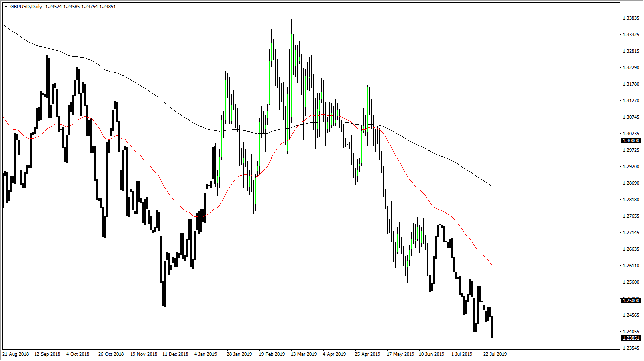Image resolution: width=644 pixels, height=361 pixels.
Task: Expand the GBPUSD,Daily chart dropdown arrow
Action: (x=6, y=7)
